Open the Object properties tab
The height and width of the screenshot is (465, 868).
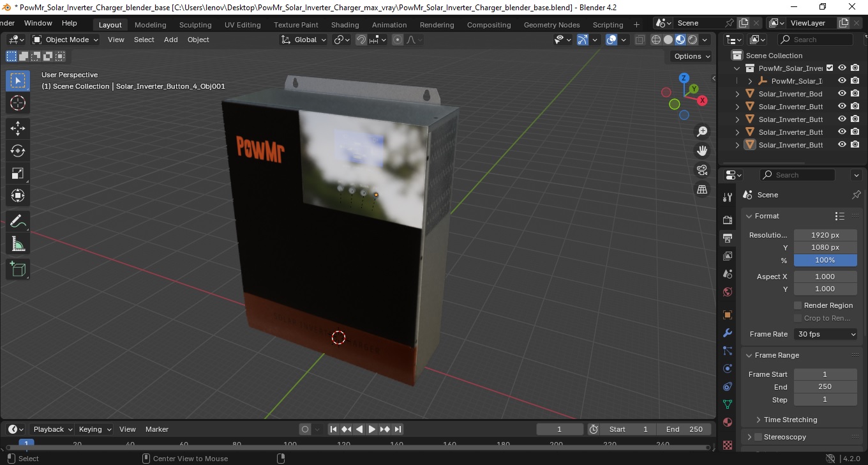point(727,315)
